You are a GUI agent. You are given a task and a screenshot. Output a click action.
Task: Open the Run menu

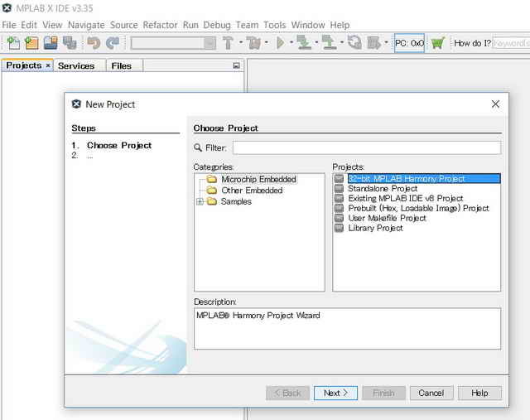(190, 25)
